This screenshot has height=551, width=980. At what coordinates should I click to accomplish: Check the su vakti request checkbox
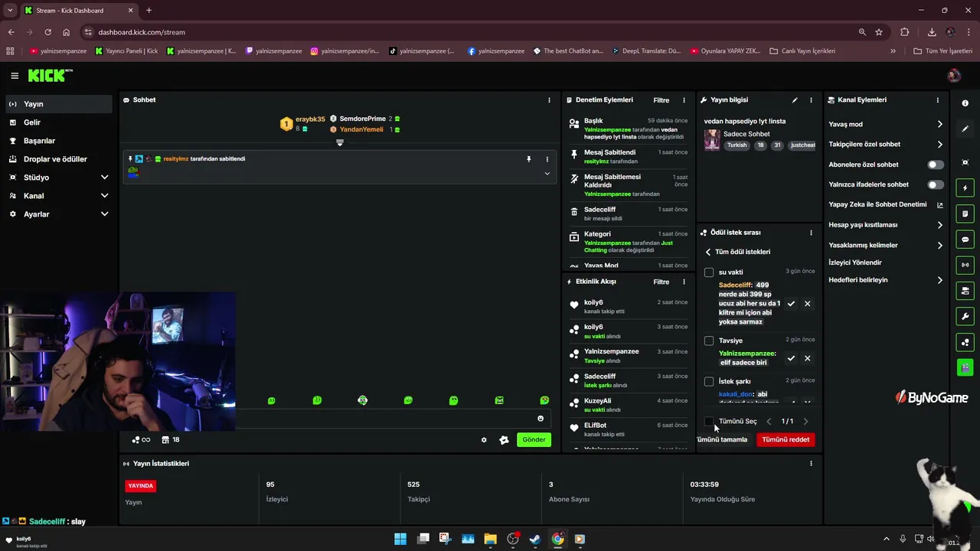(x=709, y=272)
